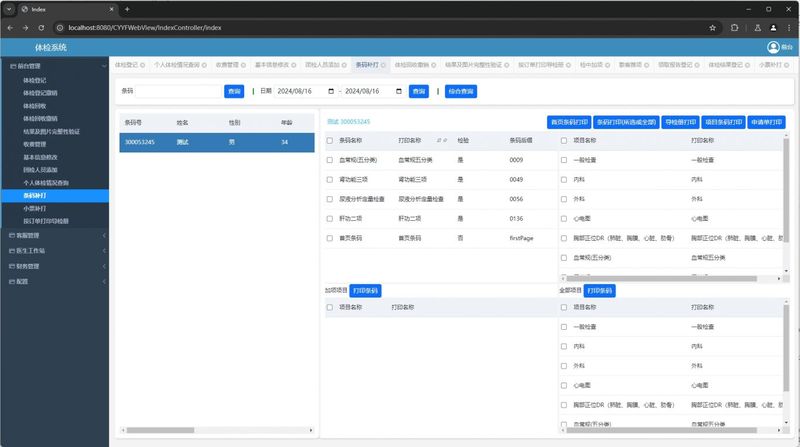Reload the current page

tap(41, 28)
